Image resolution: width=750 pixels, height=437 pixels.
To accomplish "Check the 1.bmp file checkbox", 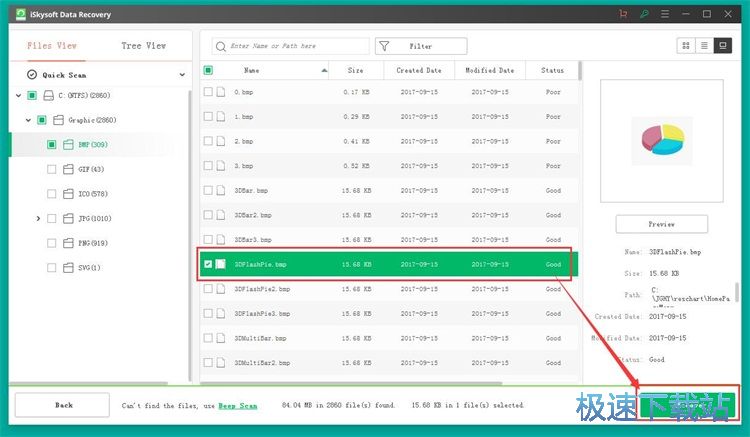I will [208, 116].
